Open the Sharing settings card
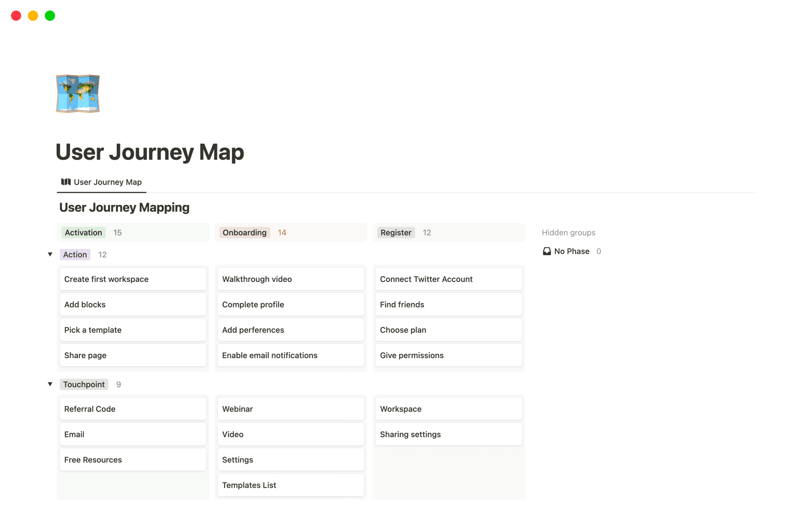 click(410, 434)
